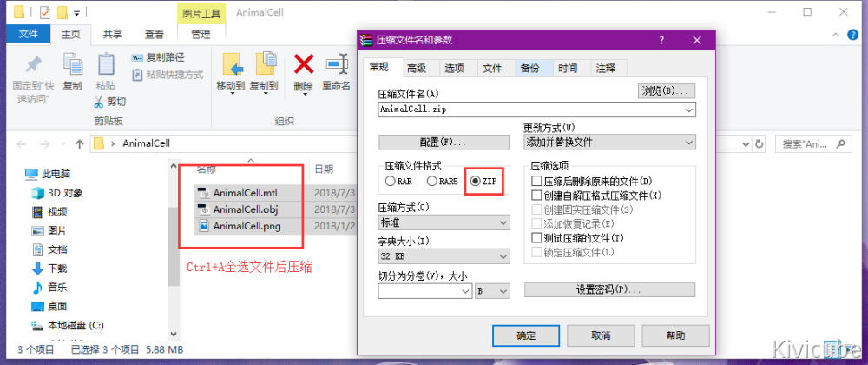Select the RAR format radio button
This screenshot has height=365, width=868.
391,182
